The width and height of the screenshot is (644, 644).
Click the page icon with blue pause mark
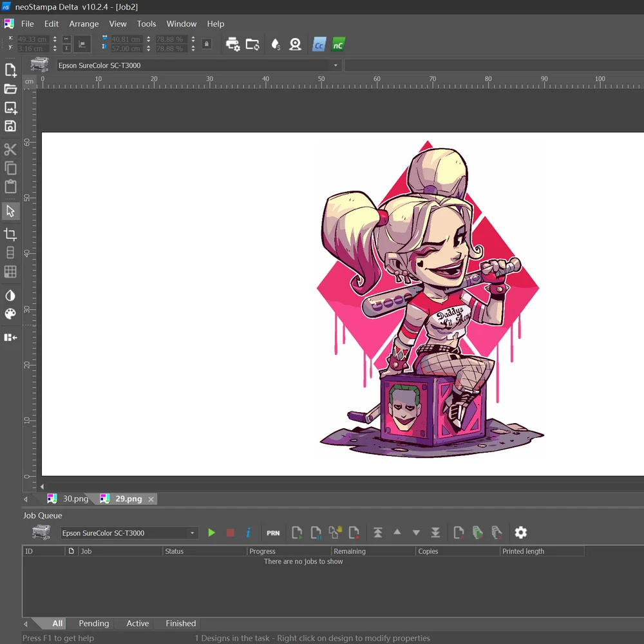click(x=316, y=533)
